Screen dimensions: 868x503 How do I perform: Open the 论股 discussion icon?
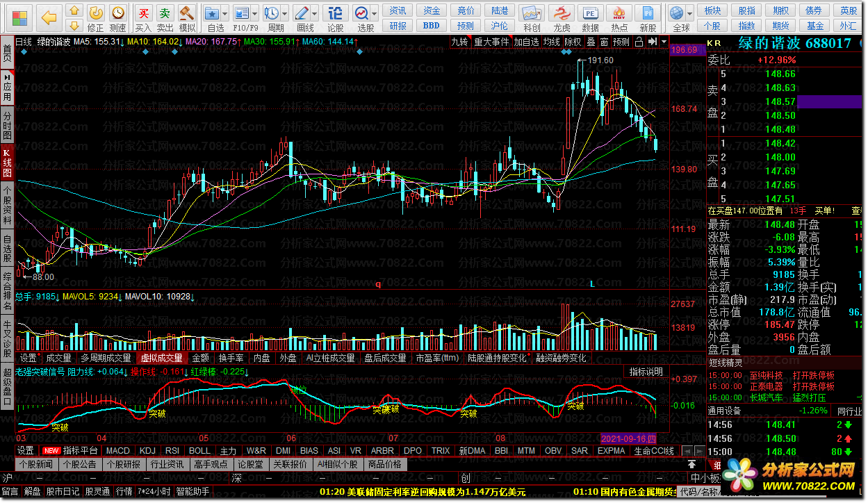335,13
